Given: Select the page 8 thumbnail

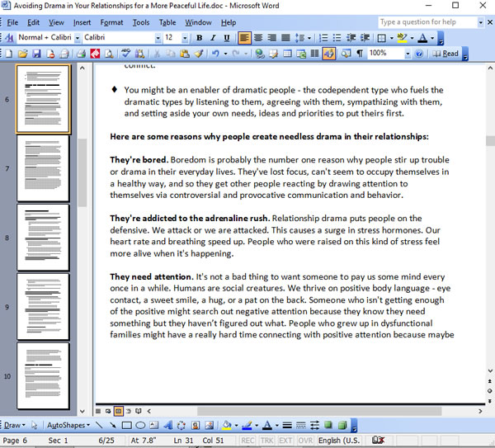Looking at the screenshot, I should click(43, 238).
